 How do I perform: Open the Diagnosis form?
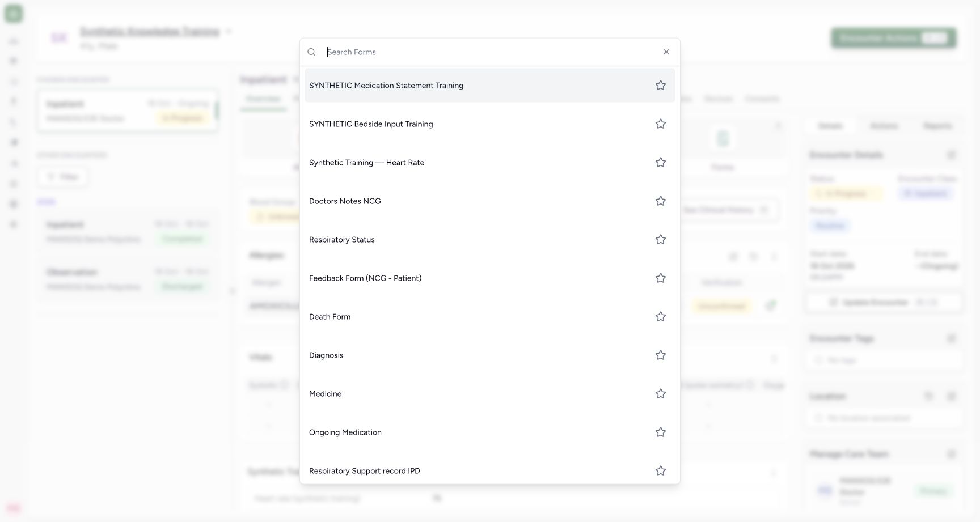click(490, 355)
